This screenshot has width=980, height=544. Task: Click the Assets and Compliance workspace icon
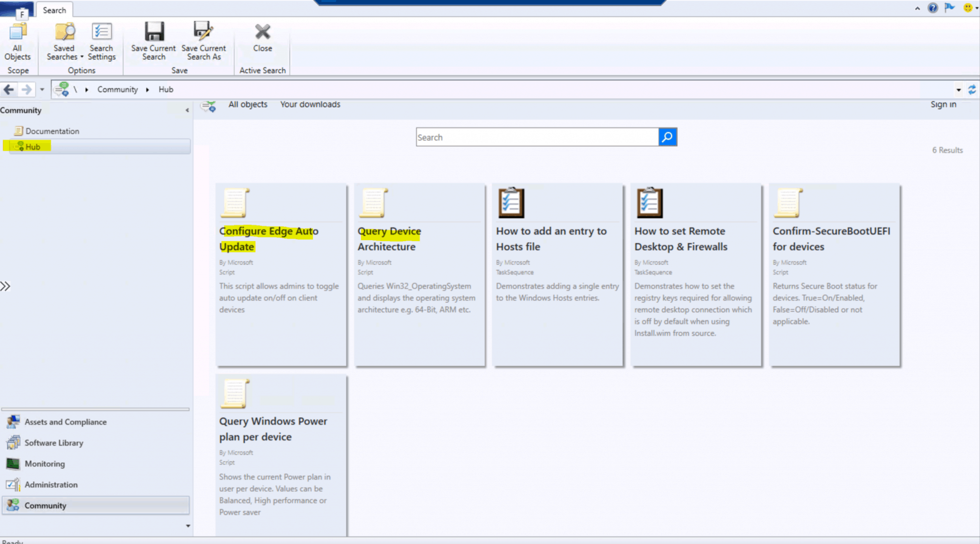[13, 421]
